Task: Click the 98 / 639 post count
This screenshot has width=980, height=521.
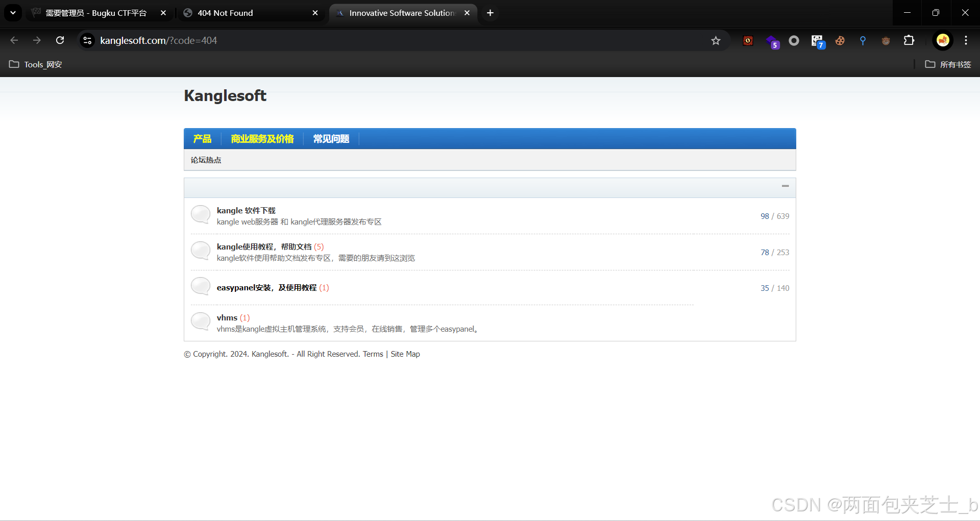Action: tap(775, 216)
